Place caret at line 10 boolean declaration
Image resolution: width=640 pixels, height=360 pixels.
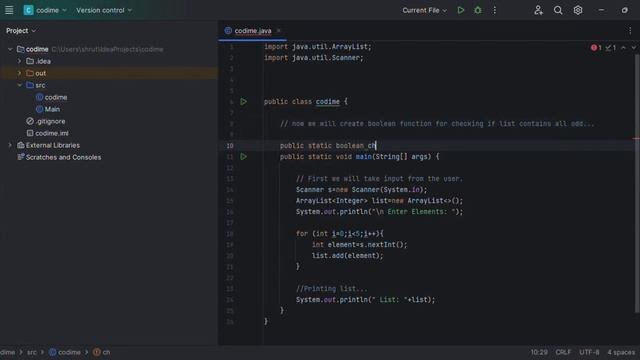[328, 146]
